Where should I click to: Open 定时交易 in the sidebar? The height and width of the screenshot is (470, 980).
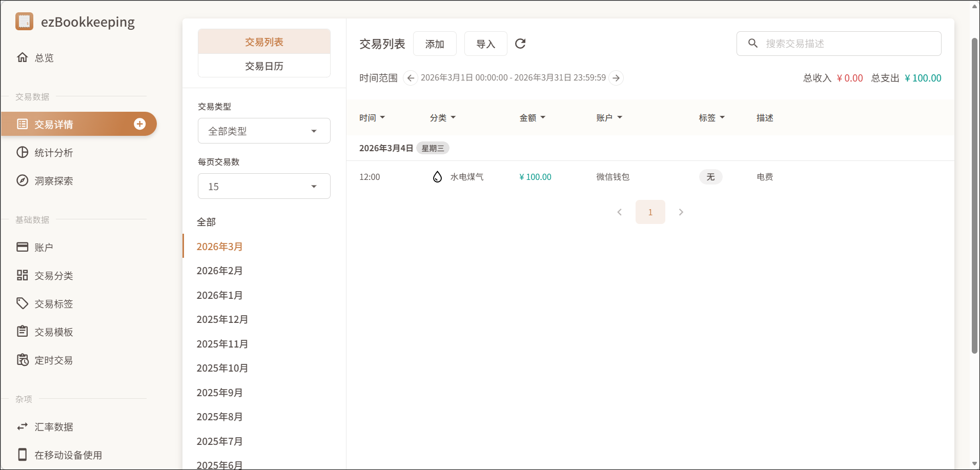click(53, 360)
